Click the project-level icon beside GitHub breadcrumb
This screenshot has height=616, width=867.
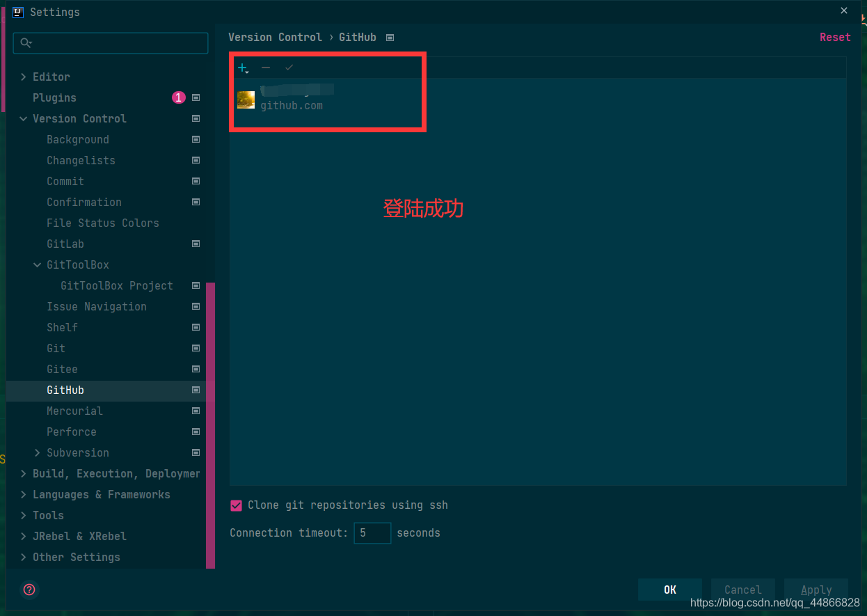coord(390,38)
